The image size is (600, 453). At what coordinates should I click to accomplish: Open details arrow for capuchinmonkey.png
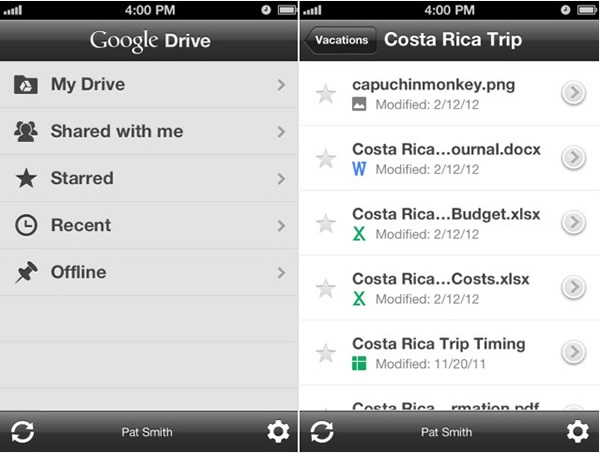tap(573, 94)
